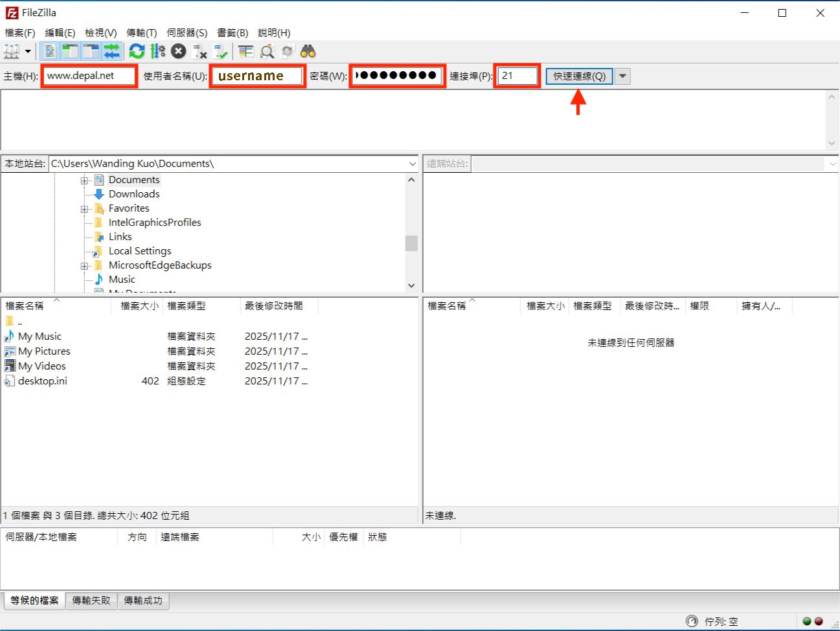Toggle local directory tree view
The width and height of the screenshot is (840, 631).
(x=70, y=52)
